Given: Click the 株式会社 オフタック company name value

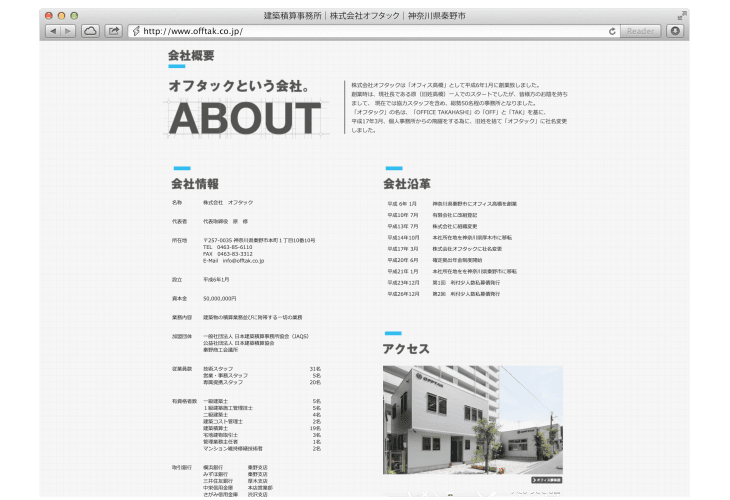Looking at the screenshot, I should [x=228, y=203].
